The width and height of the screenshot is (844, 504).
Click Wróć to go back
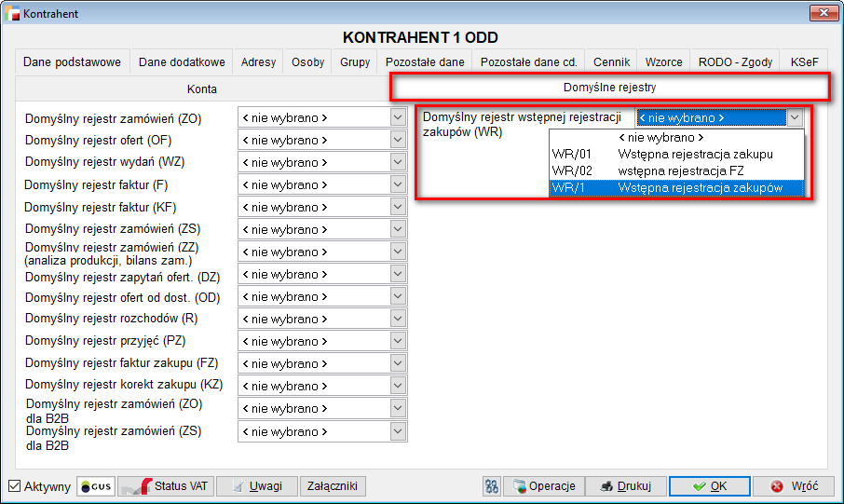click(794, 486)
